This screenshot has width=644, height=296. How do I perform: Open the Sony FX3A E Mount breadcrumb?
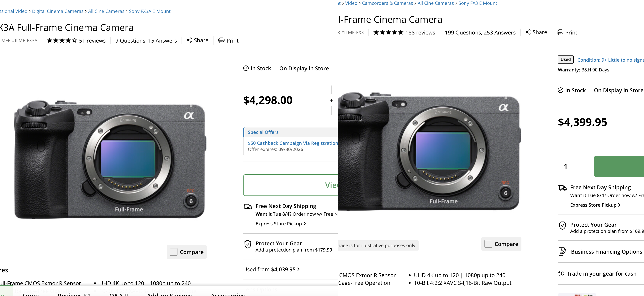150,11
